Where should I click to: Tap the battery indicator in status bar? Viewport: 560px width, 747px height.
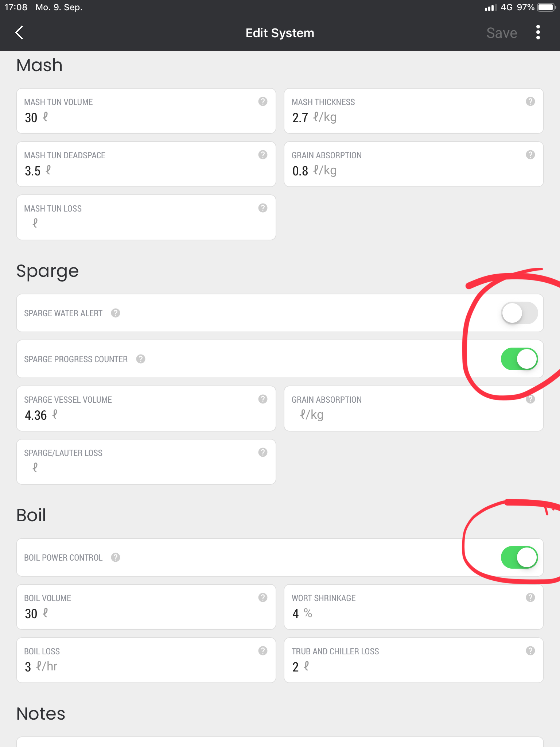[x=546, y=8]
